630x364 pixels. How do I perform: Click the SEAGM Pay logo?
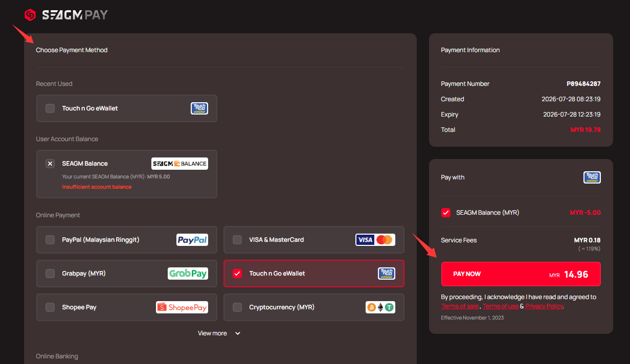point(66,15)
